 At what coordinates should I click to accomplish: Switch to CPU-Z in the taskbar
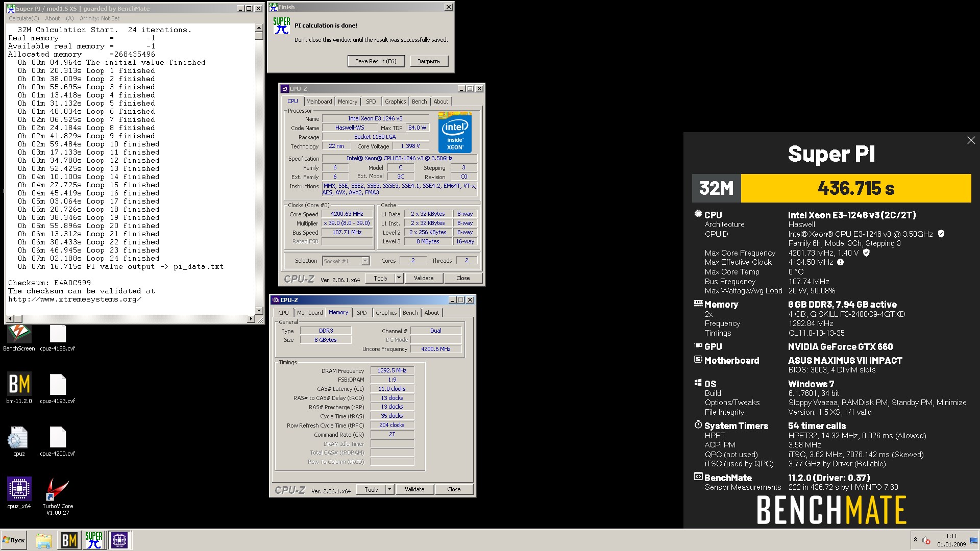coord(119,540)
